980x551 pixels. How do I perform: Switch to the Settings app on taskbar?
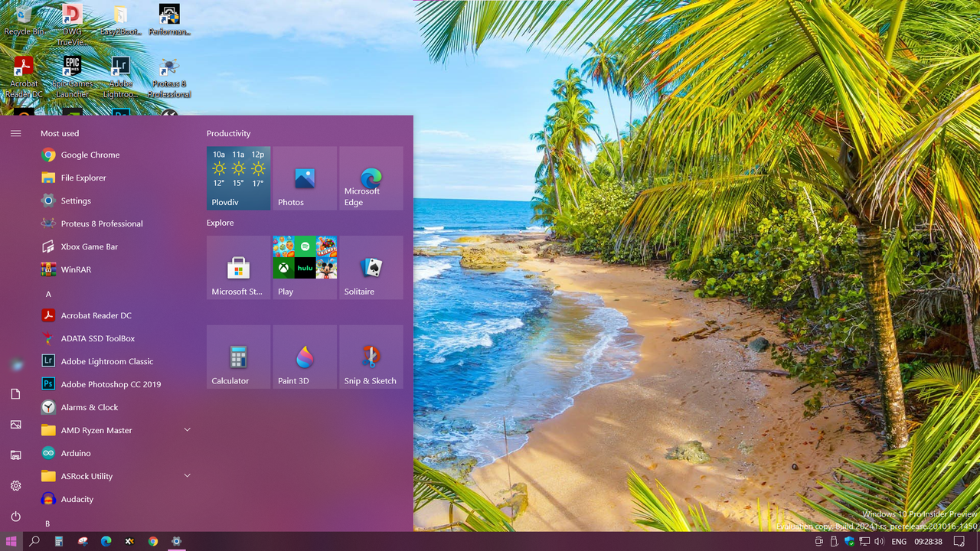(176, 541)
